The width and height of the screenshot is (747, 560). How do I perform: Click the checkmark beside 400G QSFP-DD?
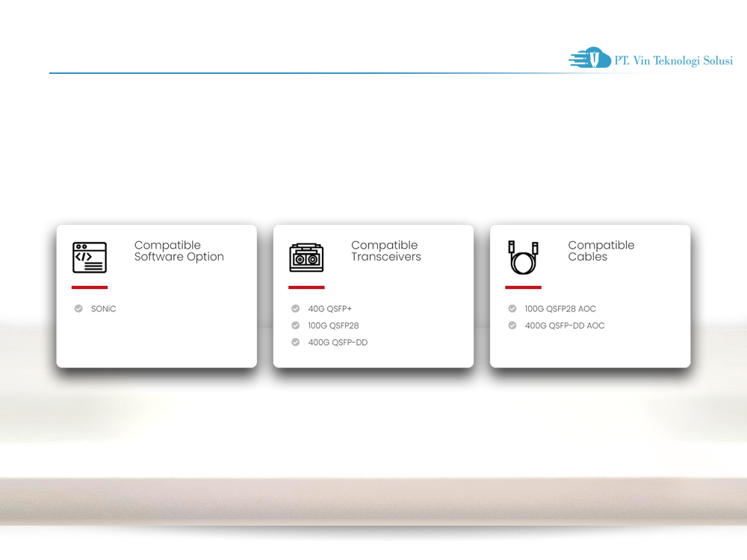coord(295,342)
